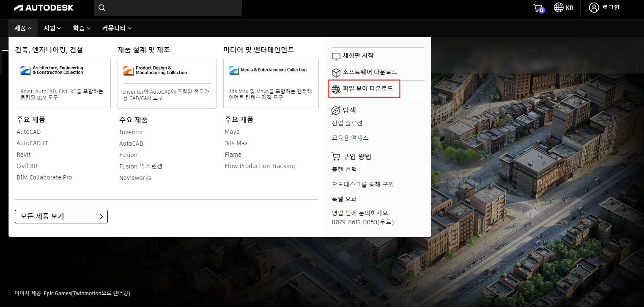
Task: Select 소프트웨어 다운로드
Action: point(370,72)
